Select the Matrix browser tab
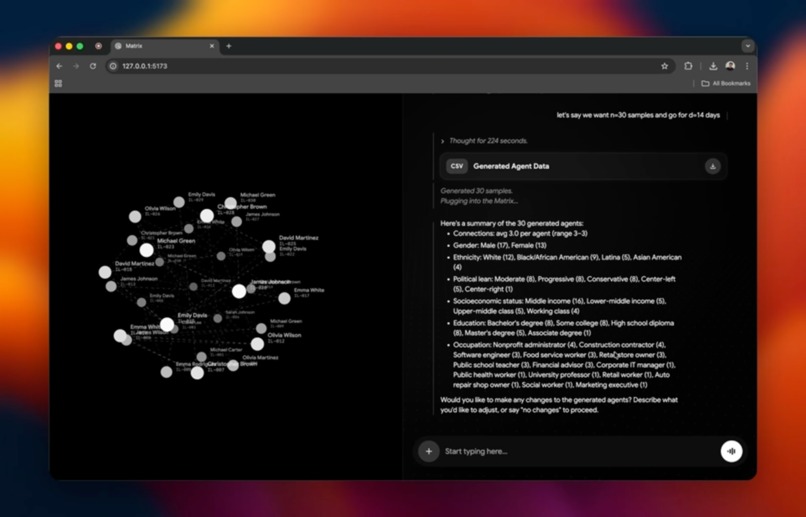 click(164, 46)
